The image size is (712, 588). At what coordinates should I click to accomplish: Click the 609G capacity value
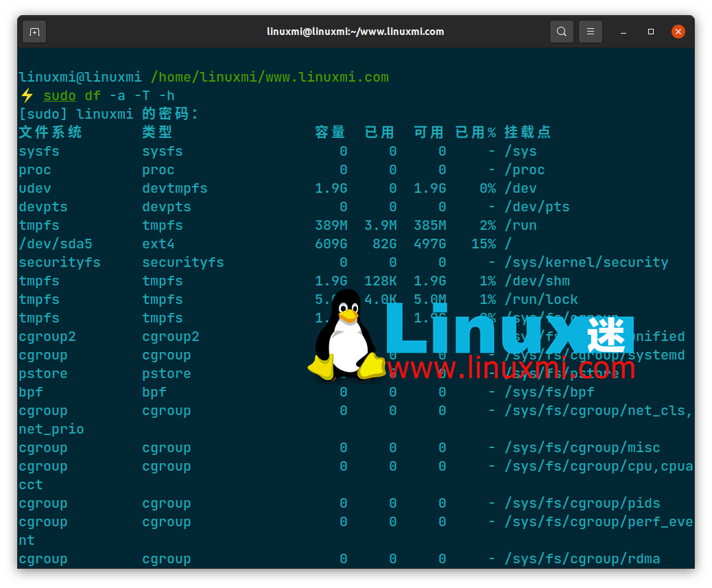[x=331, y=244]
